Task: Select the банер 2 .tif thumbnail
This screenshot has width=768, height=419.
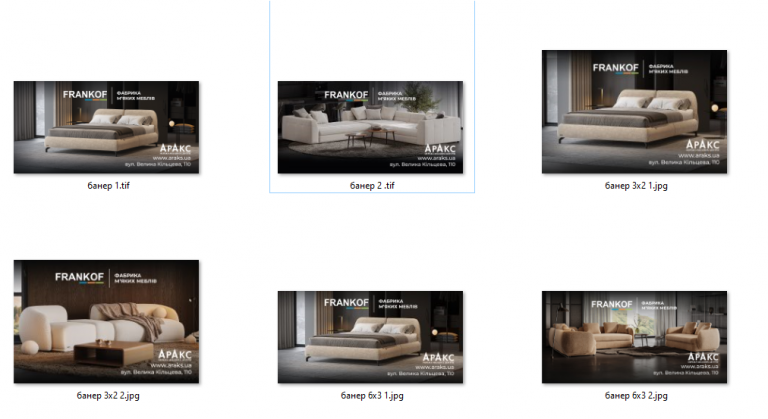Action: pos(370,127)
